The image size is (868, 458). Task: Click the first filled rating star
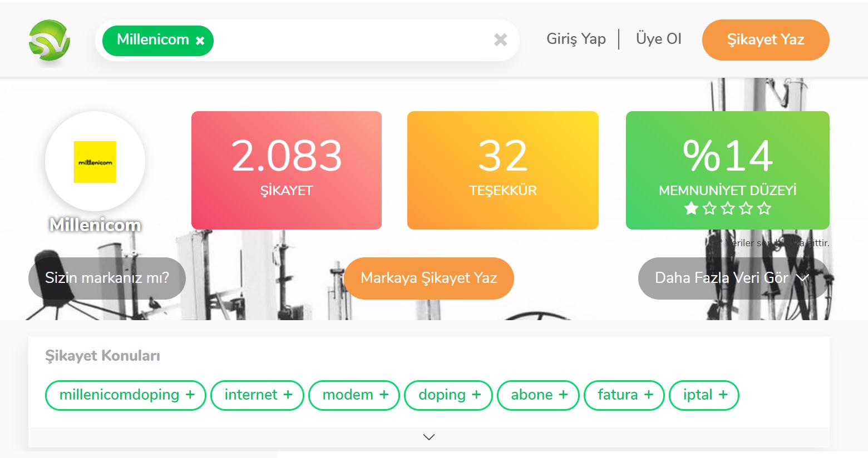point(691,208)
